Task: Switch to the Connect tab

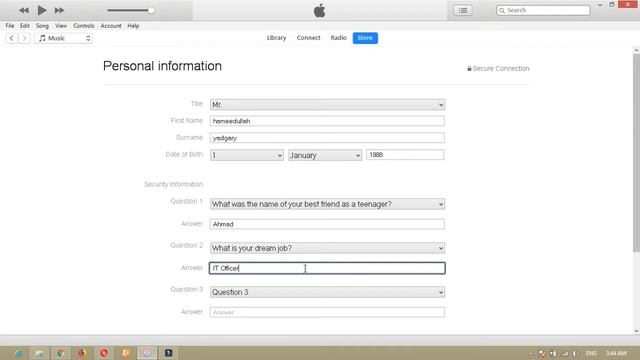Action: (x=308, y=38)
